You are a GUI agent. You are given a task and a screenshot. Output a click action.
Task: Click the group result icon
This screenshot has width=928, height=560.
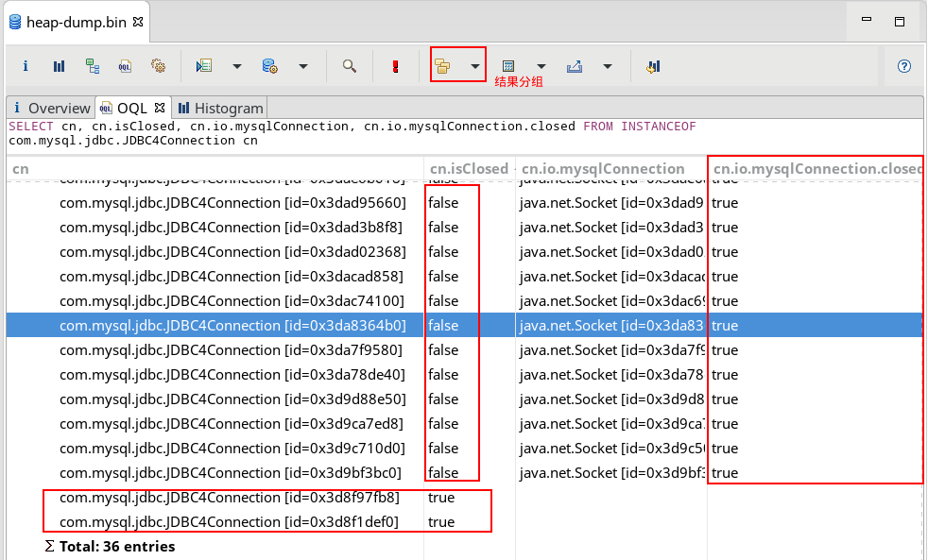tap(442, 66)
